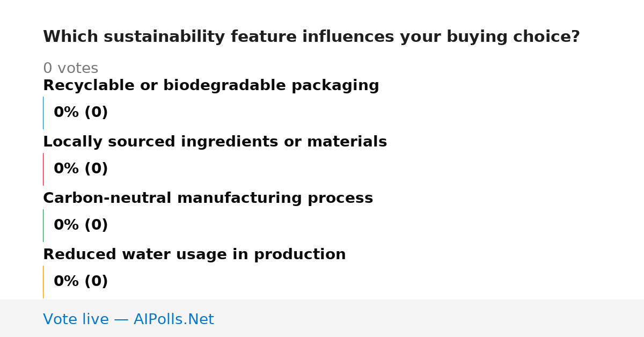The height and width of the screenshot is (337, 644).
Task: Click 0% (0) under locally sourced ingredients
Action: coord(80,169)
